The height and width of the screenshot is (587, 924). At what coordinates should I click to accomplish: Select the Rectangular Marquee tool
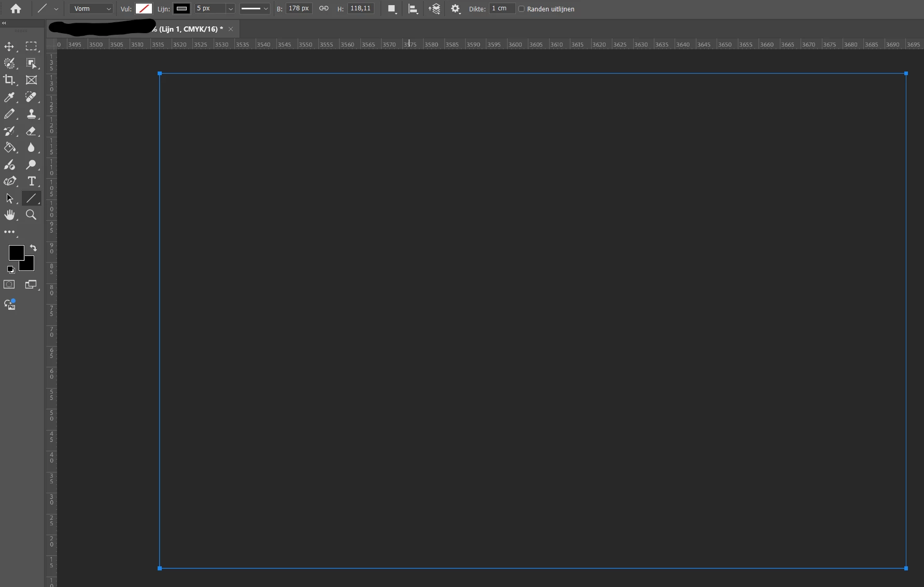pos(31,47)
